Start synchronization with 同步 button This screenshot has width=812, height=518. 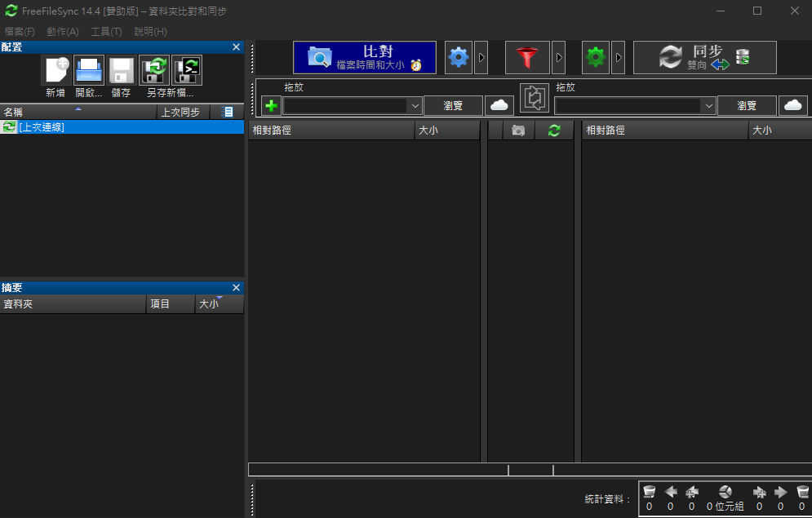click(705, 57)
